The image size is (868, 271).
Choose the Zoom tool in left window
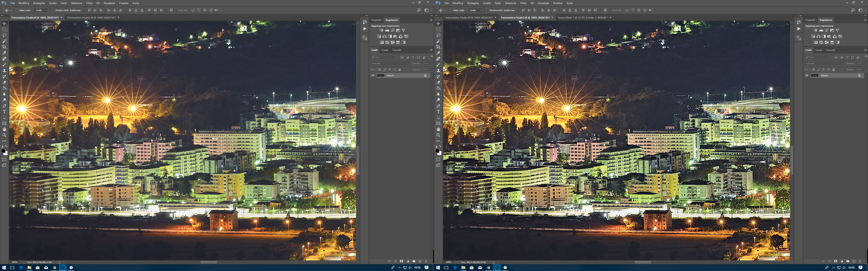point(4,135)
